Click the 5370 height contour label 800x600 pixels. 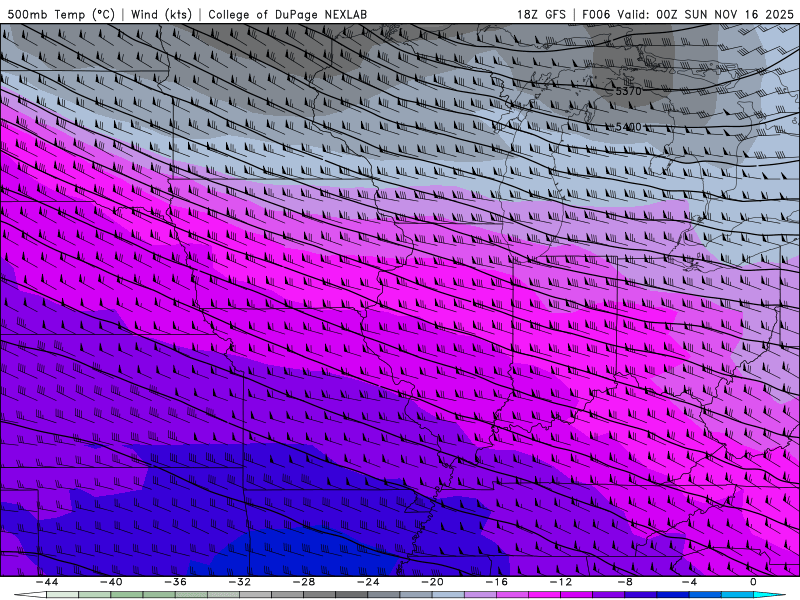628,91
